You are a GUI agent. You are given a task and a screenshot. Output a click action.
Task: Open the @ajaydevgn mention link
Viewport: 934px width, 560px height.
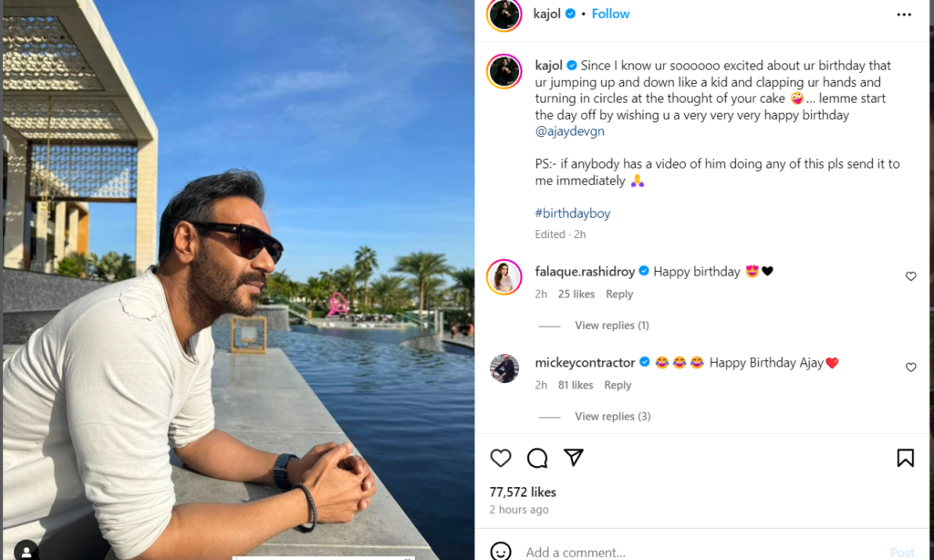point(570,132)
